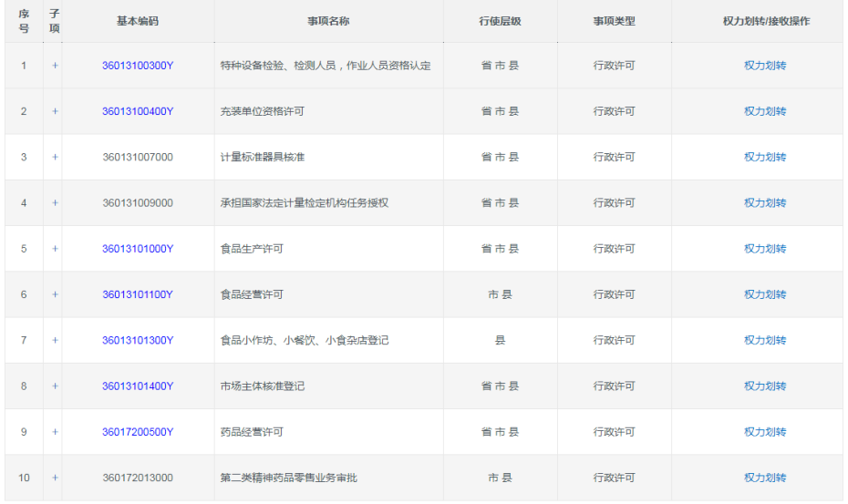The width and height of the screenshot is (848, 504).
Task: Click 权力划转 in row 10
Action: [764, 478]
